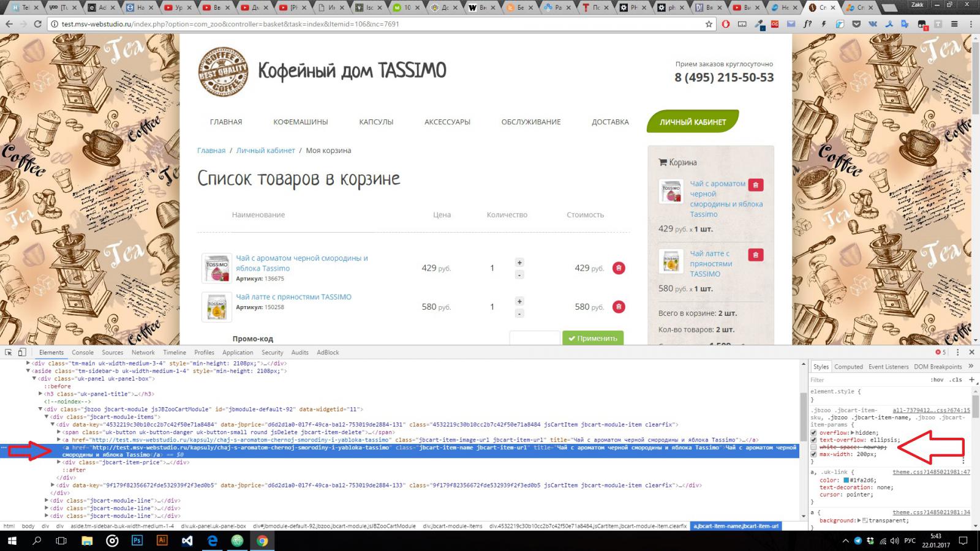
Task: Open the Computed styles tab
Action: point(848,367)
